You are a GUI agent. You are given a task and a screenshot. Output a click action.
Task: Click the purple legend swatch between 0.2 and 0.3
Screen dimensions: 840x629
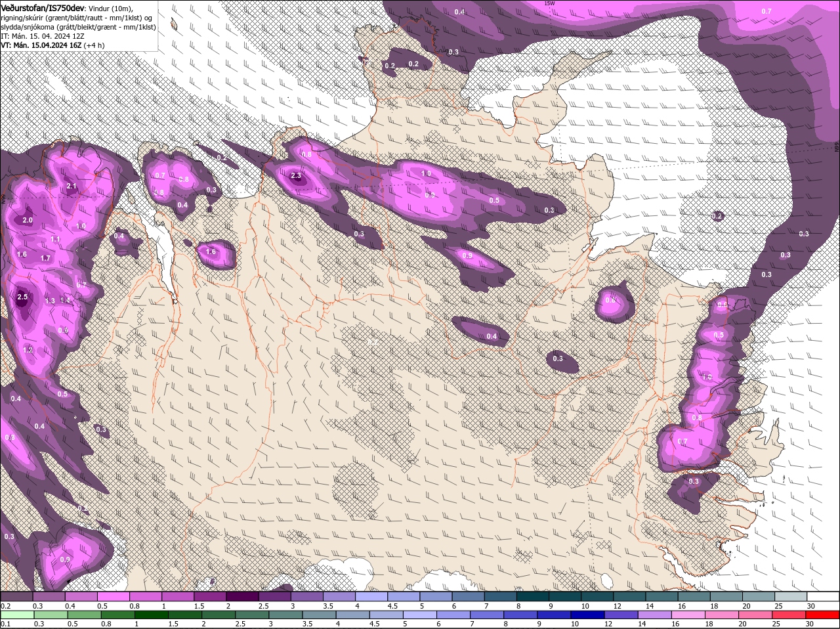click(x=16, y=596)
